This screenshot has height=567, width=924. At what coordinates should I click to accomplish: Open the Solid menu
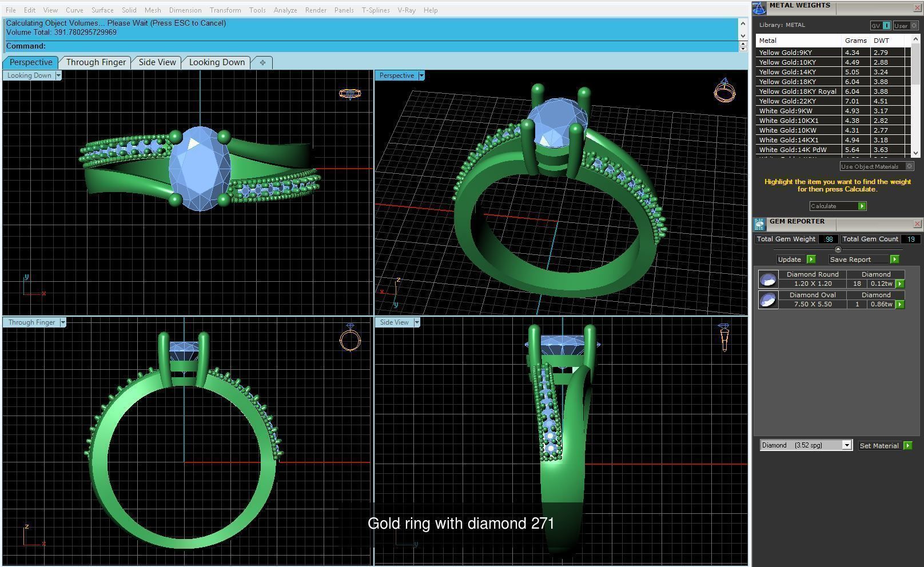[129, 10]
